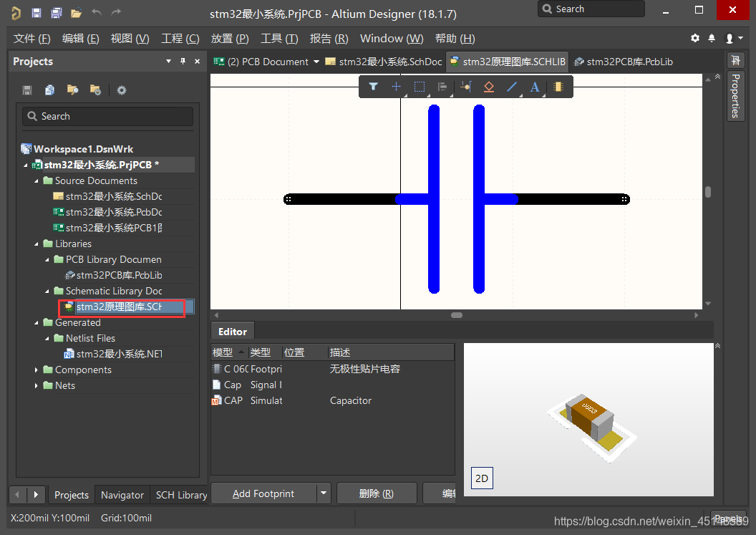Toggle the Projects panel pin
The height and width of the screenshot is (535, 756).
(183, 62)
